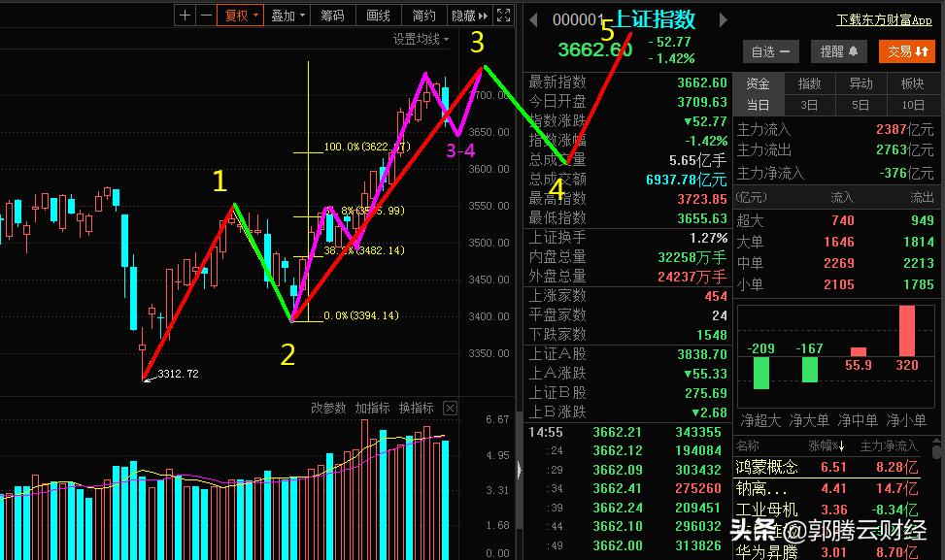Click the 下跌家数 1548 row
The width and height of the screenshot is (945, 560).
click(x=627, y=334)
